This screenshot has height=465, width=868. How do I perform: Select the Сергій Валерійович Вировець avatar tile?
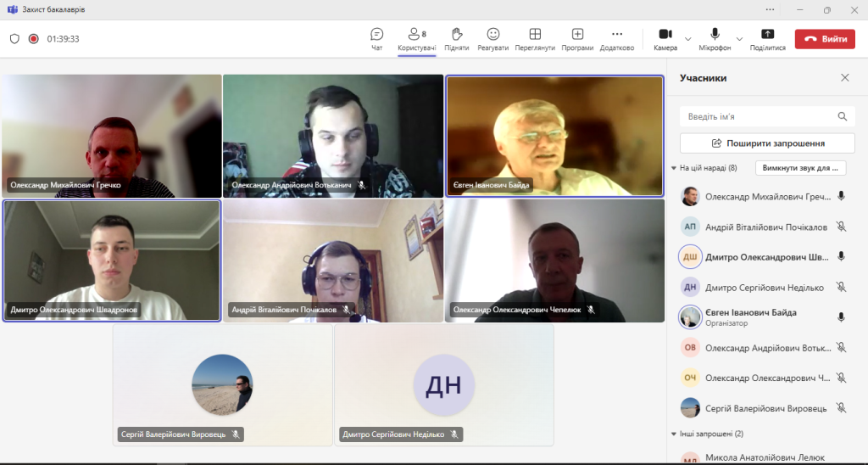point(223,384)
